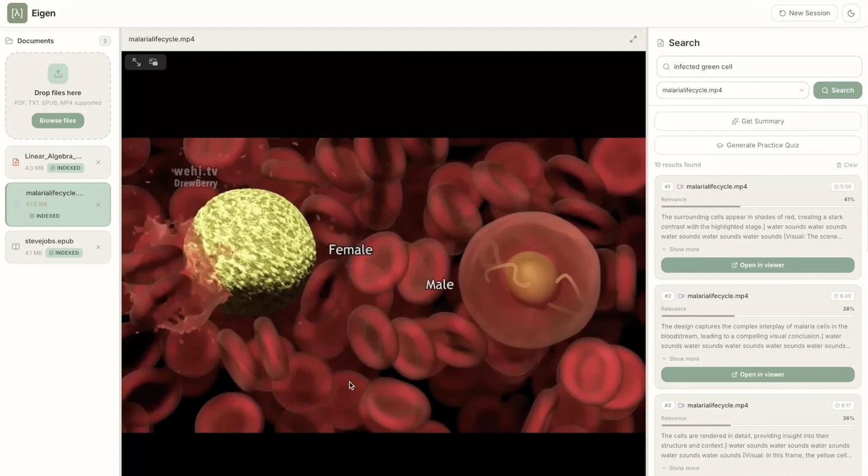Viewport: 868px width, 476px height.
Task: Click the Documents folder icon
Action: click(x=9, y=41)
